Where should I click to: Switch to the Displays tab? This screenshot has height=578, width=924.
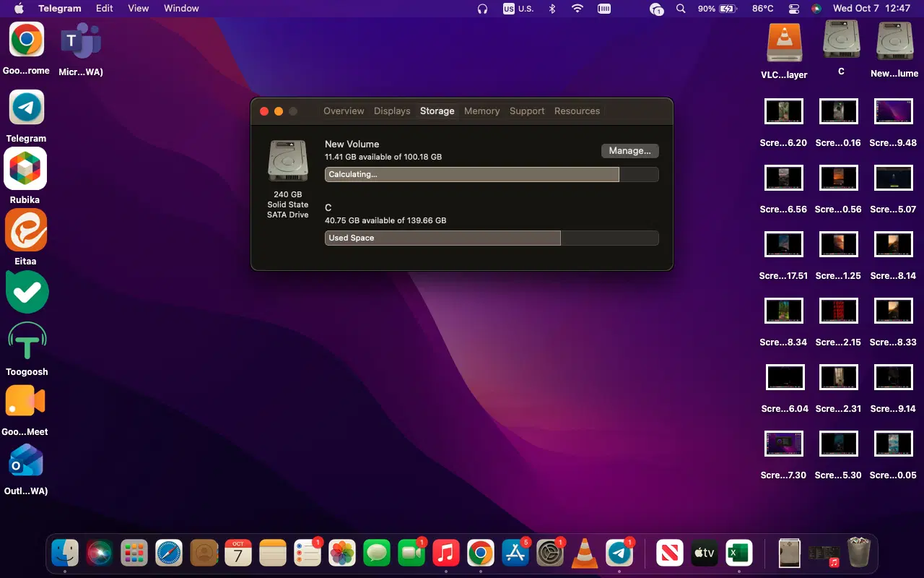pos(392,111)
